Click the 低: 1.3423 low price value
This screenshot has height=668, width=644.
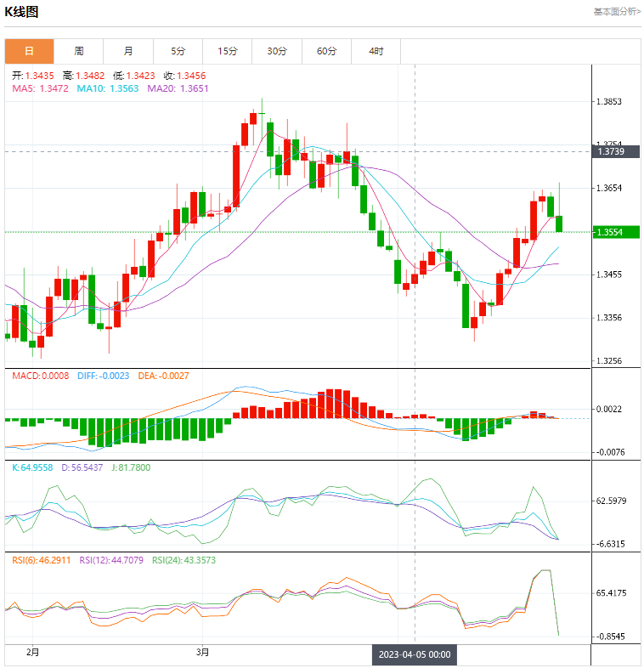coord(133,76)
